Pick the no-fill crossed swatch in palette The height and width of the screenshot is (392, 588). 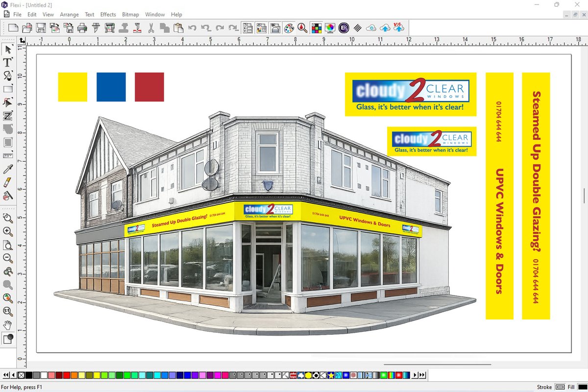pos(21,375)
